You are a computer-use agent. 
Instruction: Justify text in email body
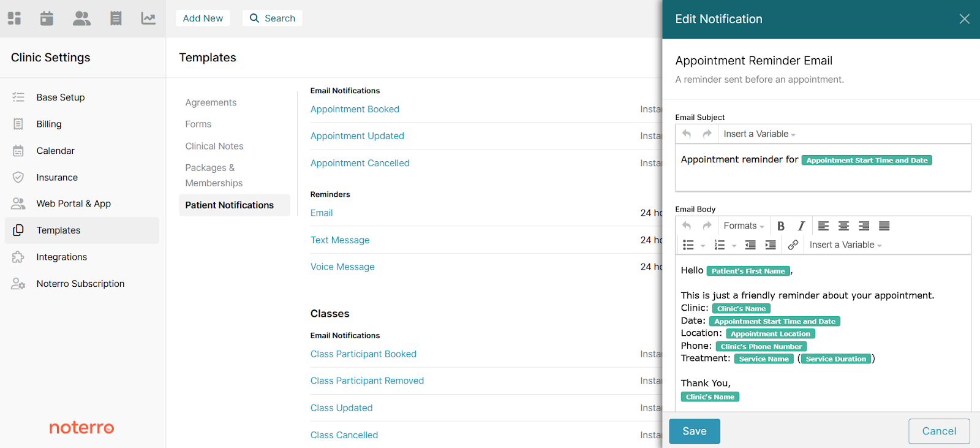point(884,226)
